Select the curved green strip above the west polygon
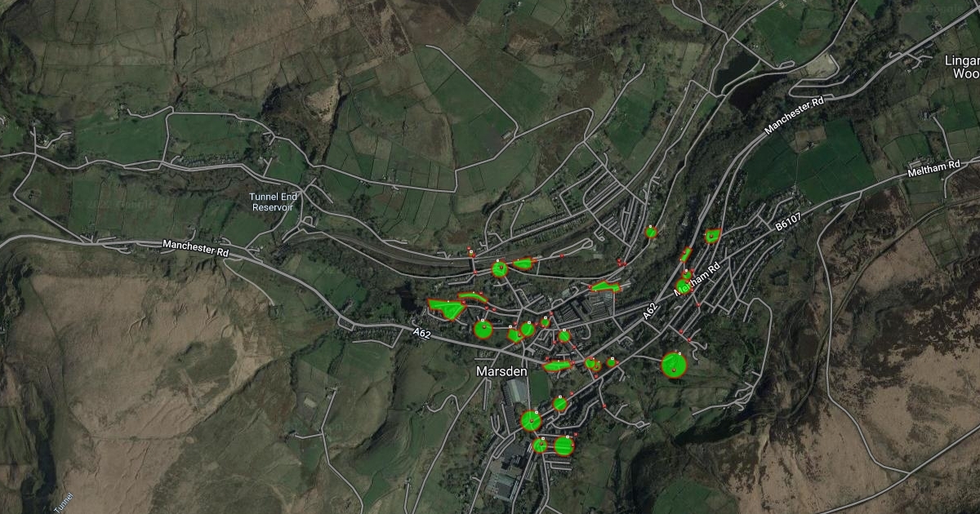 472,297
